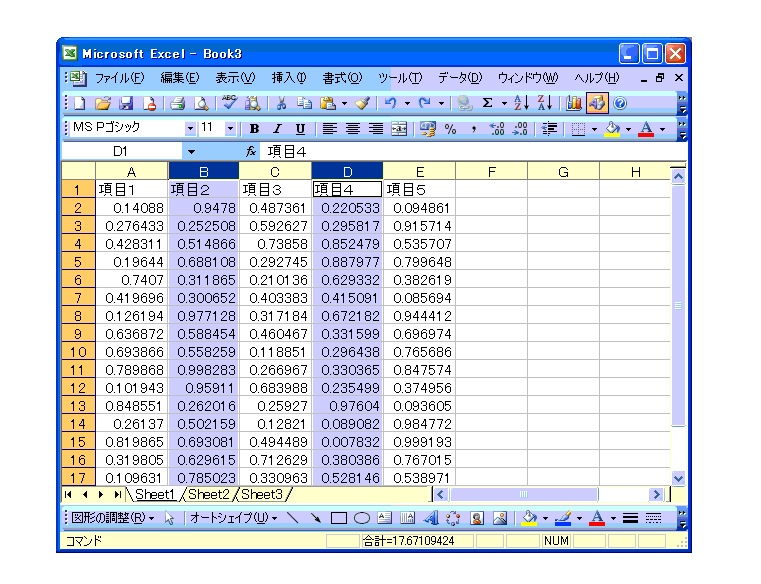Center text using the center align icon
This screenshot has width=761, height=584.
353,129
